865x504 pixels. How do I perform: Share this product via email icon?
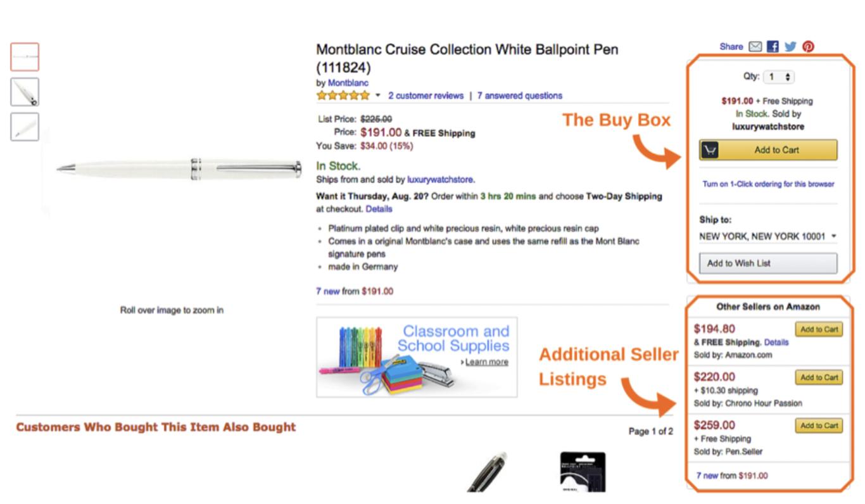(755, 47)
